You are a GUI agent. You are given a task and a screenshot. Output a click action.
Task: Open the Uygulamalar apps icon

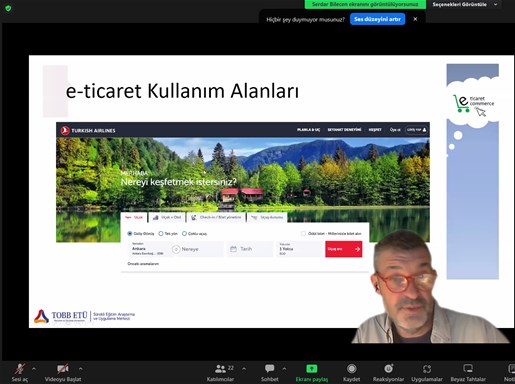coord(427,369)
